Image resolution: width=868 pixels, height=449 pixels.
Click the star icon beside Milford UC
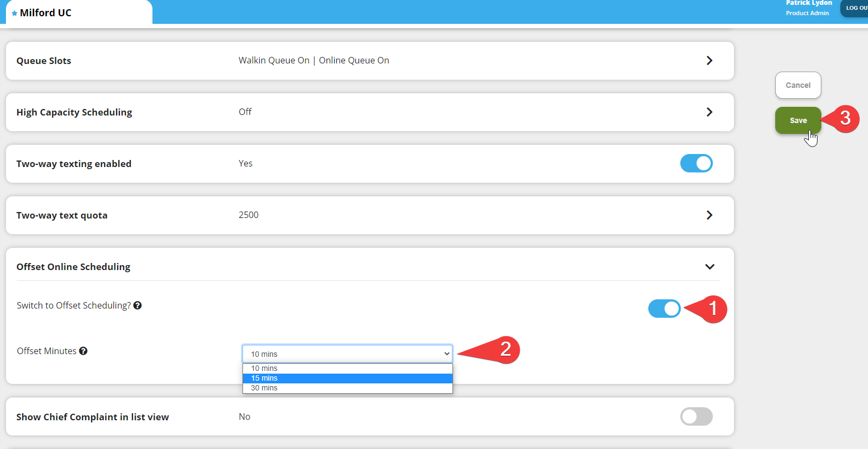pyautogui.click(x=14, y=13)
